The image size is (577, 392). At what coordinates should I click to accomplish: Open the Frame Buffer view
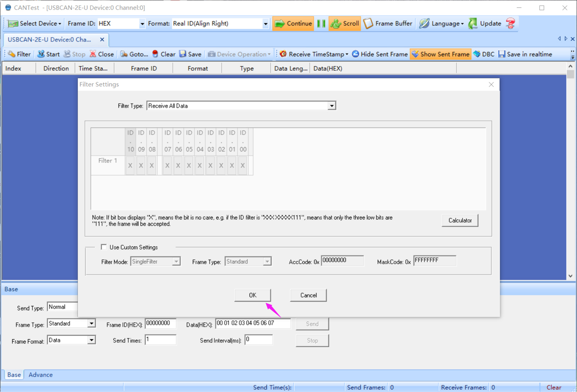coord(388,23)
